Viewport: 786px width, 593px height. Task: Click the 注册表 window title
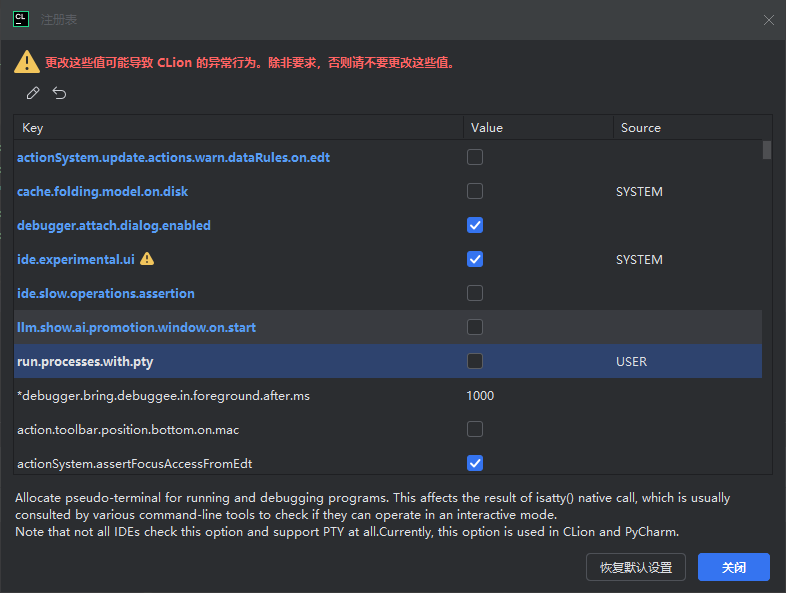(59, 20)
